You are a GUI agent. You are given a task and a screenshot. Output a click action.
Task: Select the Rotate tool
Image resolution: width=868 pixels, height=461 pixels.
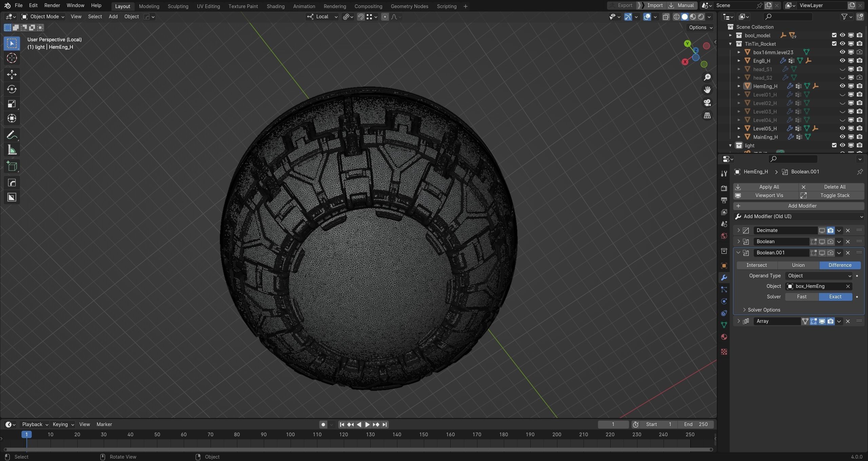pos(12,89)
